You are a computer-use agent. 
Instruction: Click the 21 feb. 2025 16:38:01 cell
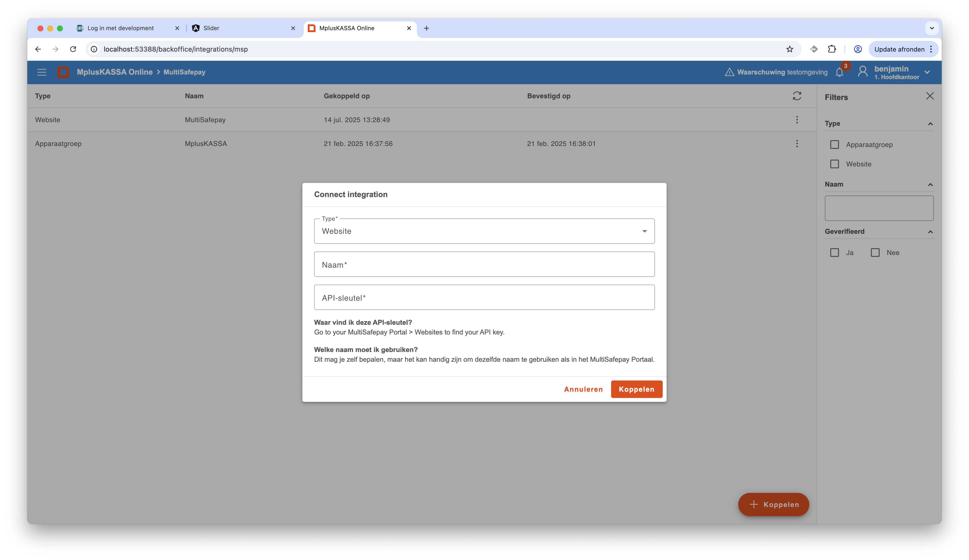561,144
